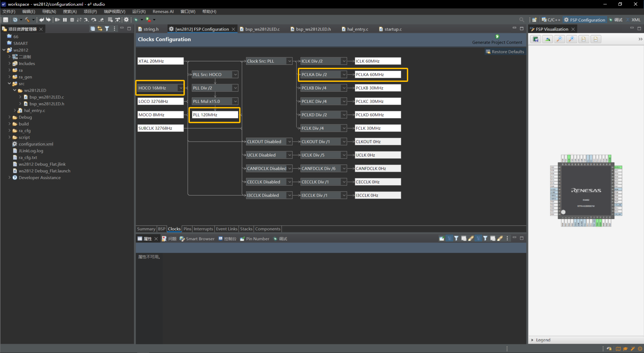Expand the Legend section
Screen dimensions: 644x353
[x=532, y=340]
